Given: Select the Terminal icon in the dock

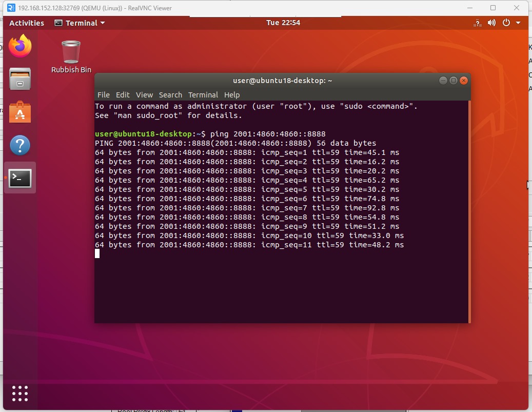Looking at the screenshot, I should [x=20, y=178].
